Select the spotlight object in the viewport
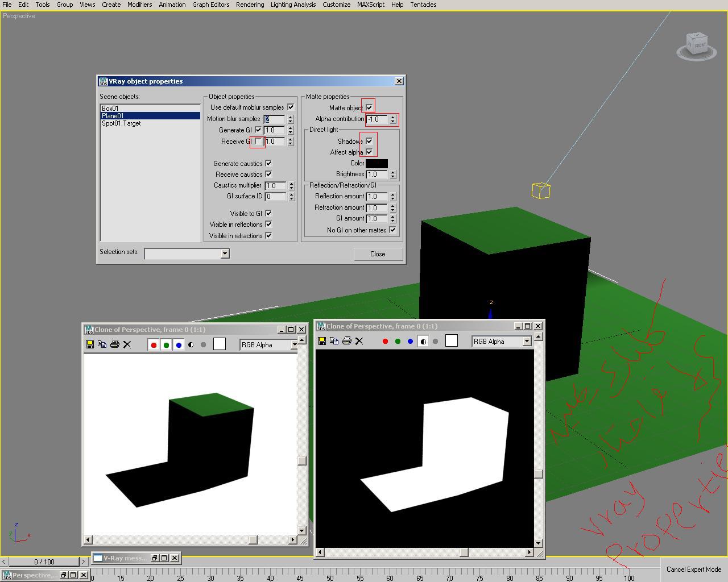The height and width of the screenshot is (582, 728). tap(541, 190)
